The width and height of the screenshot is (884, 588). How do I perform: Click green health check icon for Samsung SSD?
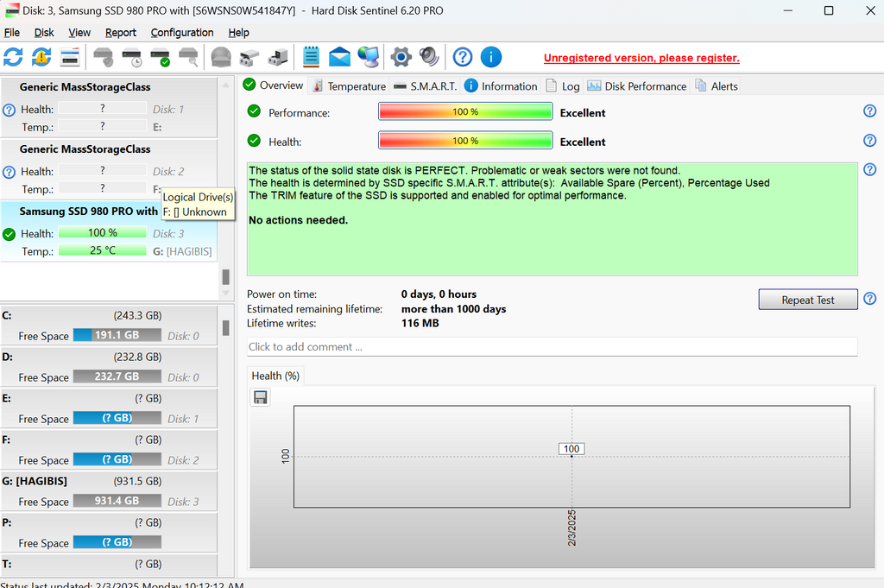click(x=9, y=234)
